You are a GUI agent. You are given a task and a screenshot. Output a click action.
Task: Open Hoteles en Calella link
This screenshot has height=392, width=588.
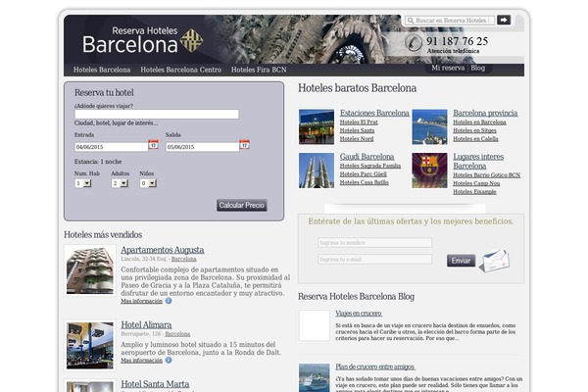(x=475, y=139)
